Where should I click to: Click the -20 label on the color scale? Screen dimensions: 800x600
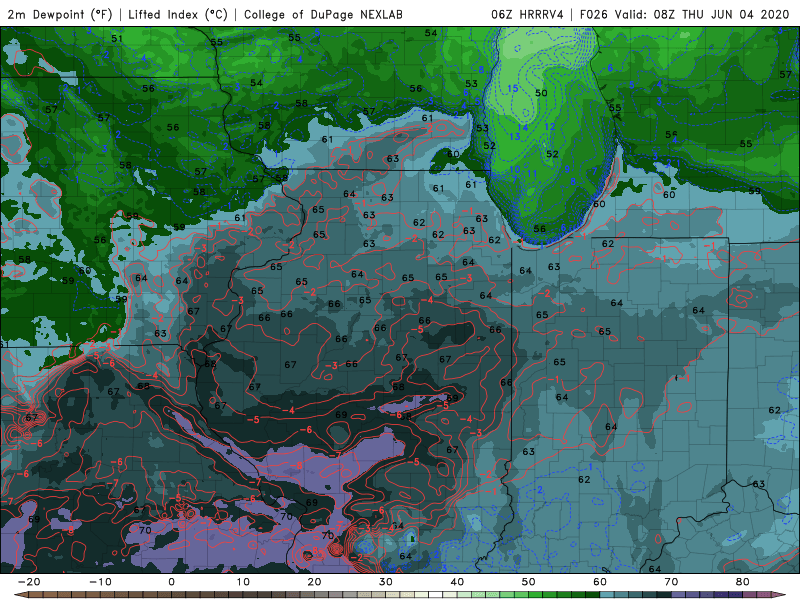[29, 582]
